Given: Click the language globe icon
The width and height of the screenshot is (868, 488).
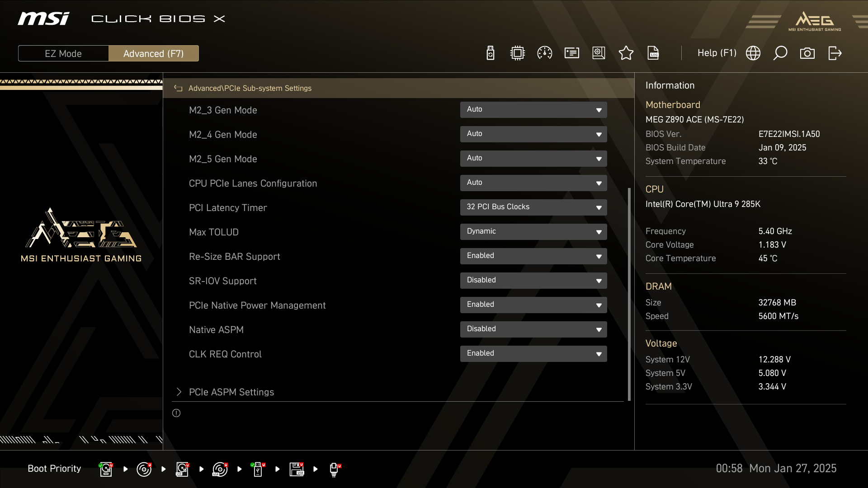Looking at the screenshot, I should pyautogui.click(x=753, y=53).
